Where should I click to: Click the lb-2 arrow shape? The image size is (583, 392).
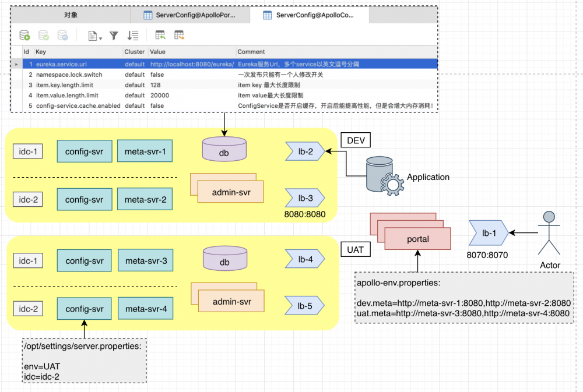(305, 151)
